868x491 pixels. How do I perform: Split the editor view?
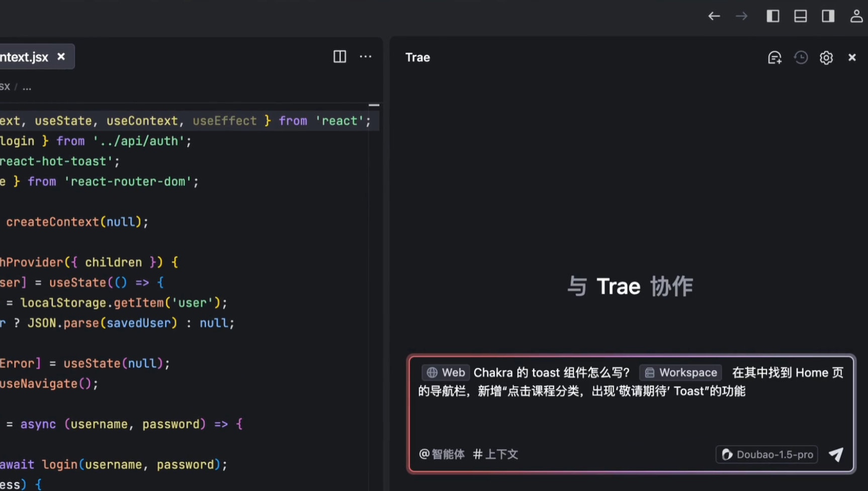[339, 57]
